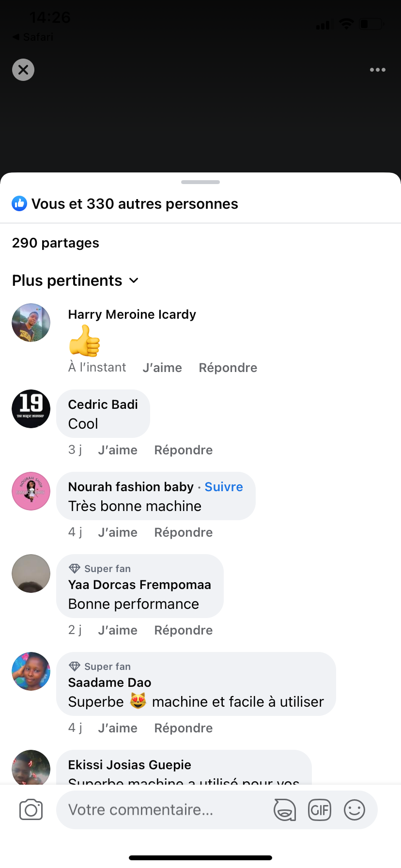Open the avatar sticker picker
The width and height of the screenshot is (401, 868).
point(285,809)
